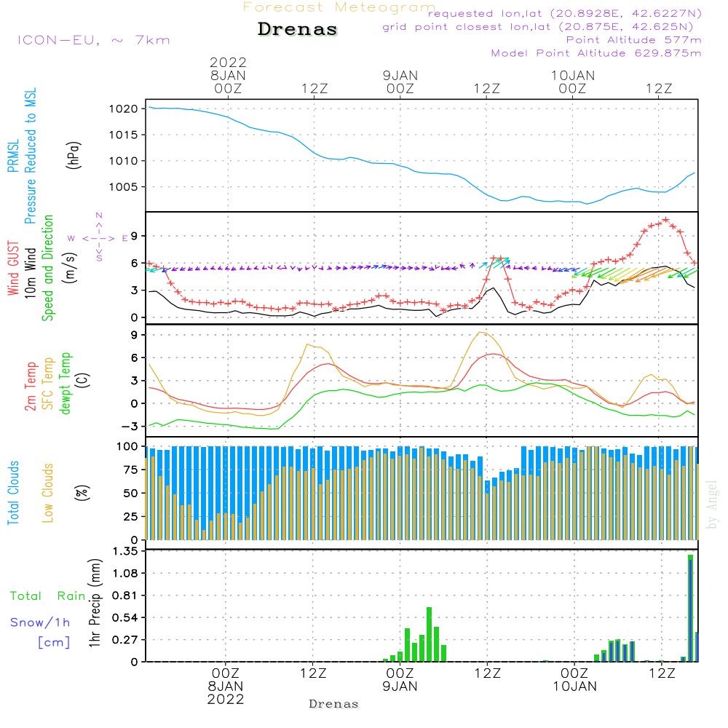
Task: Select the 'ICON-EU, ~ 7km' model label
Action: click(x=94, y=40)
